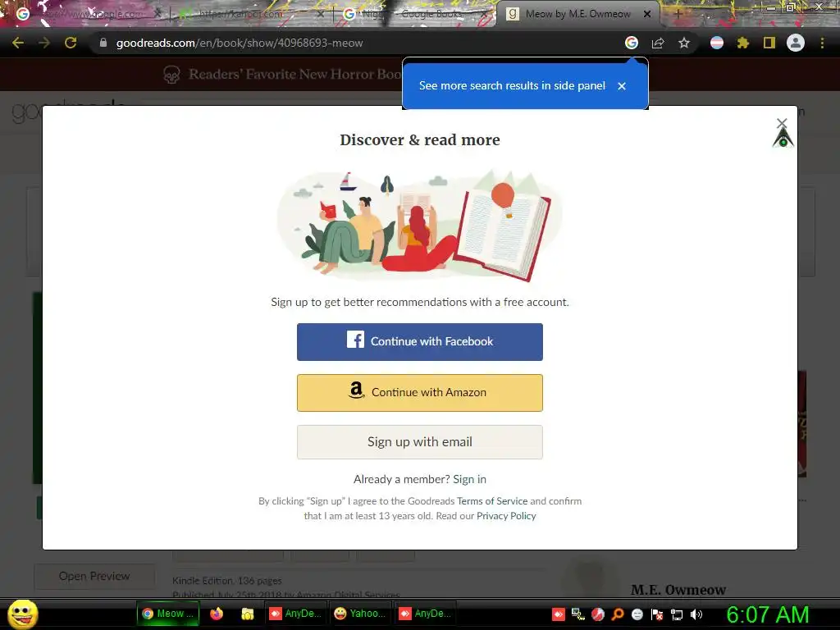Open the smiley face start button
Image resolution: width=840 pixels, height=630 pixels.
click(22, 614)
